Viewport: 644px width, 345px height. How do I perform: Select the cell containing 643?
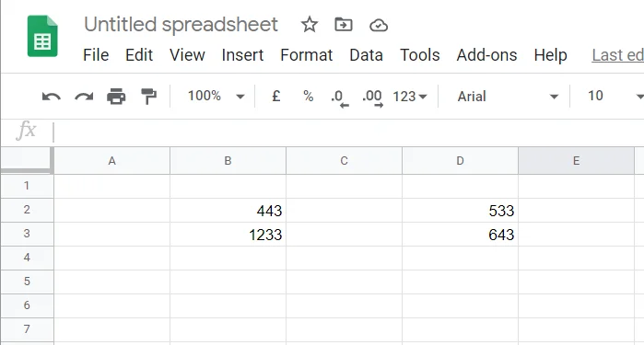point(460,235)
